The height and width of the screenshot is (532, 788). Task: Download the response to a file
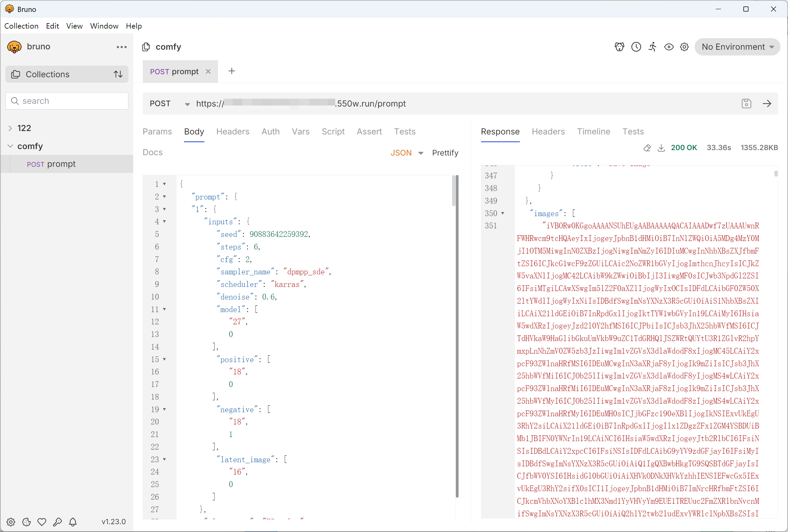(661, 148)
